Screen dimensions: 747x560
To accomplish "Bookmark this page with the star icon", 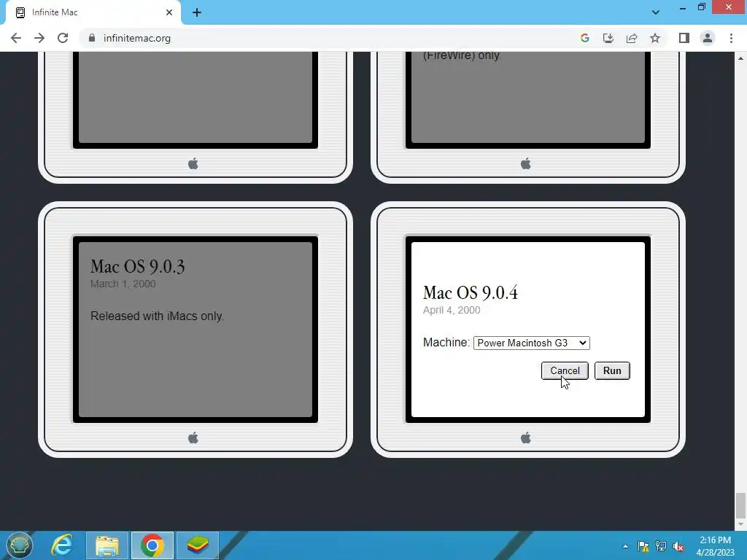I will click(655, 38).
